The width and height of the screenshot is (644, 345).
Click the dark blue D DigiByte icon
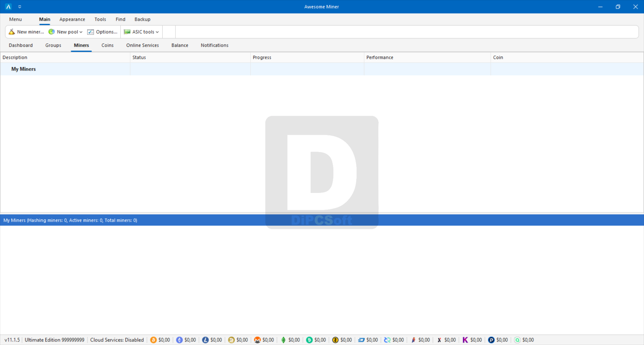(x=491, y=340)
